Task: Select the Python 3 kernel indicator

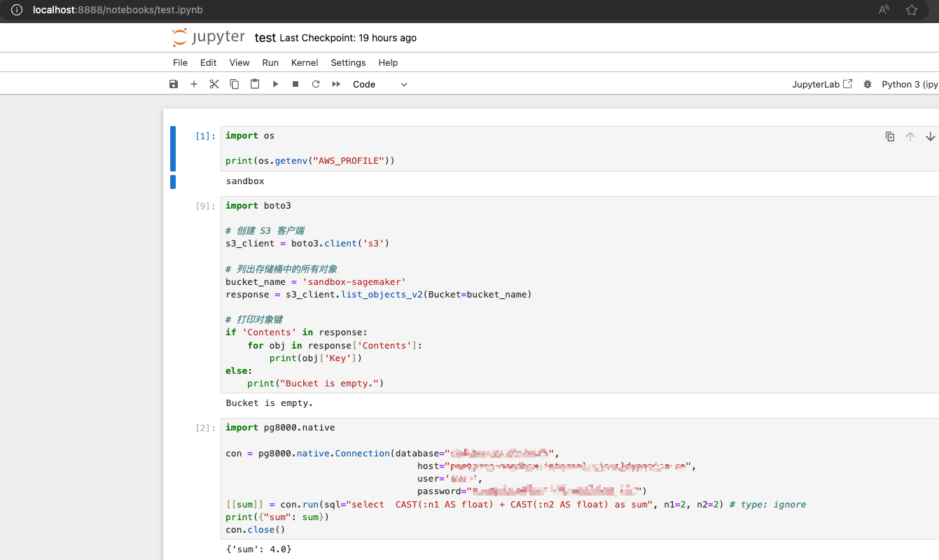Action: (910, 84)
